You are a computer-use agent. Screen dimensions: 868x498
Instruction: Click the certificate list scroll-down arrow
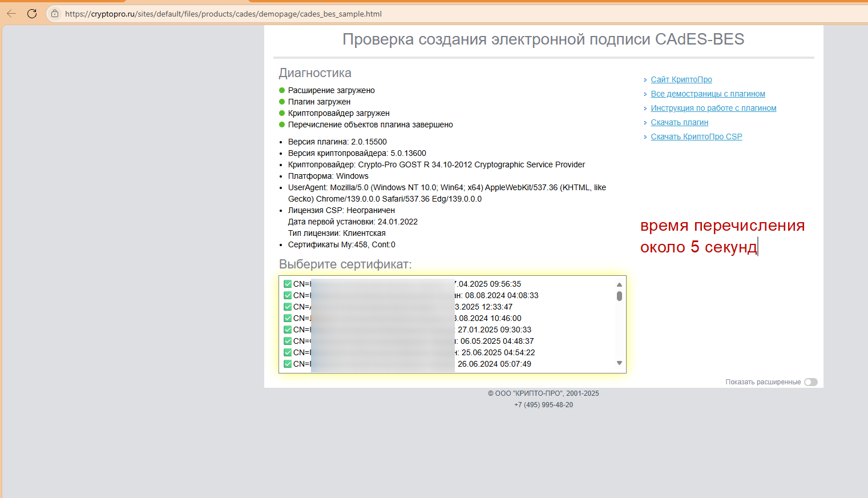click(x=619, y=363)
